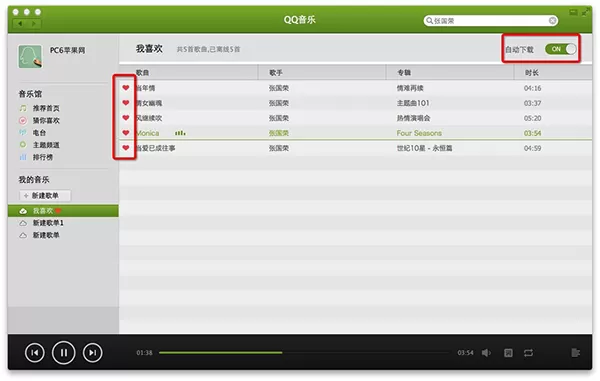Click the 新建歌单 create playlist button
Screen dimensions: 600x381
click(45, 195)
